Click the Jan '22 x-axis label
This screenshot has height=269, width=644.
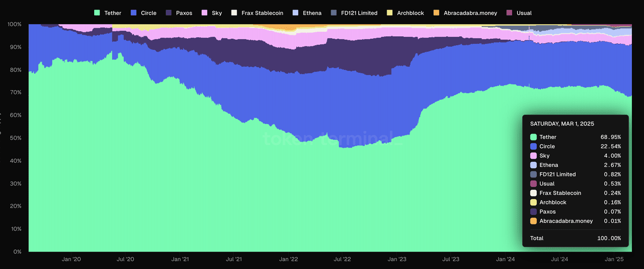[288, 259]
